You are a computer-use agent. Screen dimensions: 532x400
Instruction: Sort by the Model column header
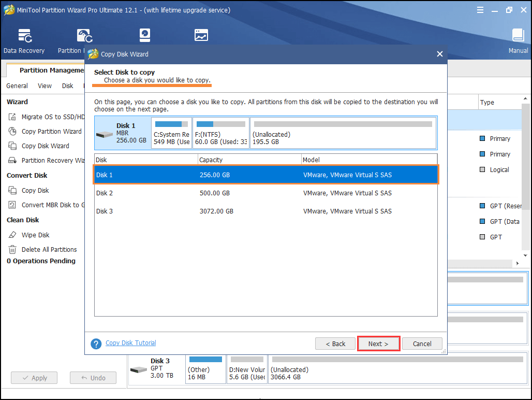click(369, 160)
